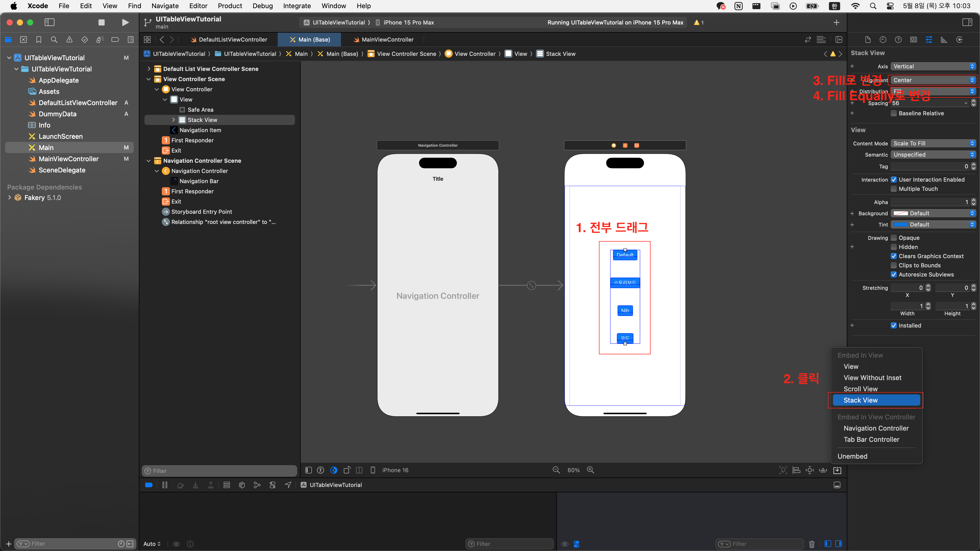The height and width of the screenshot is (551, 980).
Task: Open the Connections inspector icon
Action: point(960,40)
